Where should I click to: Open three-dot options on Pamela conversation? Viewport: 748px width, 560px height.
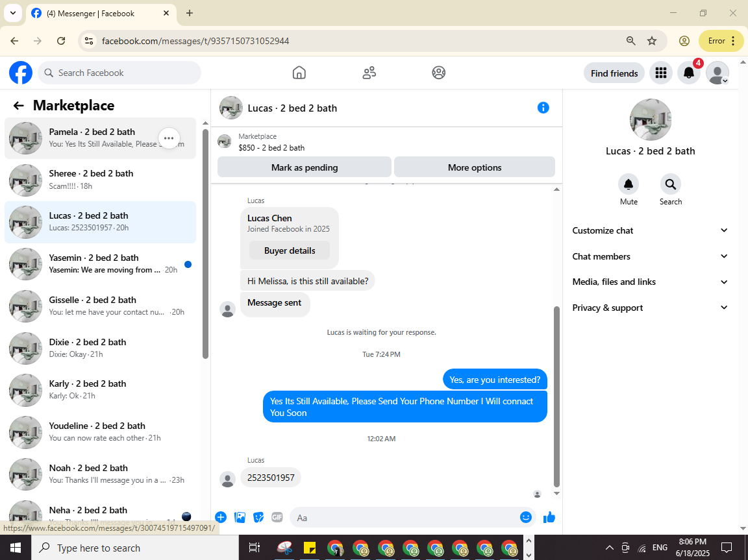[x=169, y=138]
